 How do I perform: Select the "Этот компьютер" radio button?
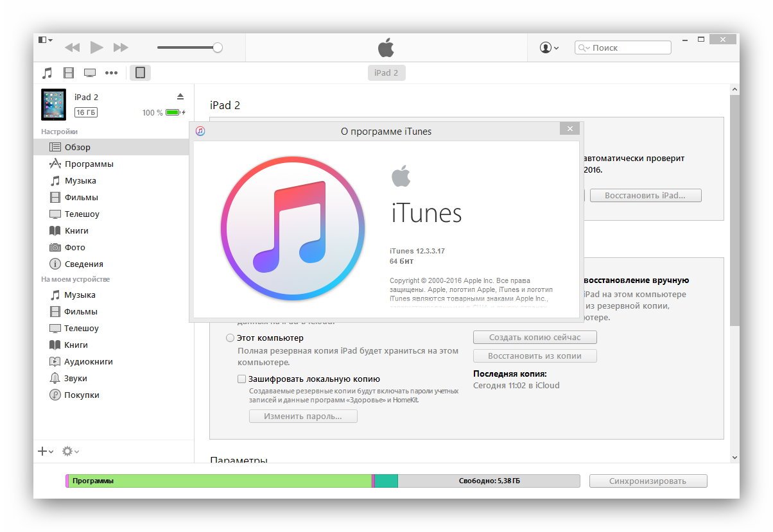click(x=230, y=338)
